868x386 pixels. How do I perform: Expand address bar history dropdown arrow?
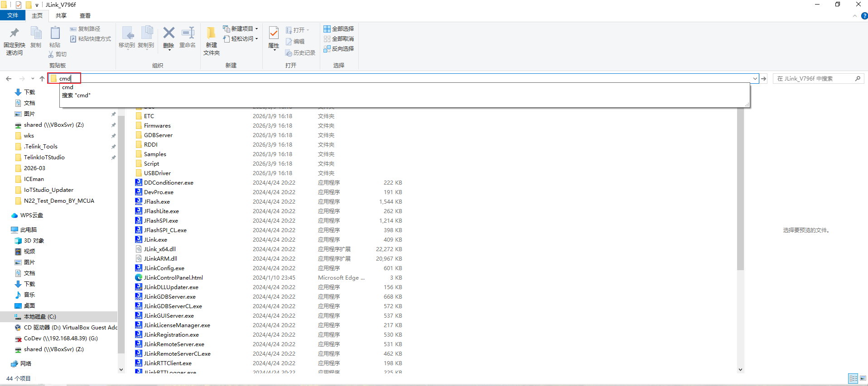click(x=755, y=79)
